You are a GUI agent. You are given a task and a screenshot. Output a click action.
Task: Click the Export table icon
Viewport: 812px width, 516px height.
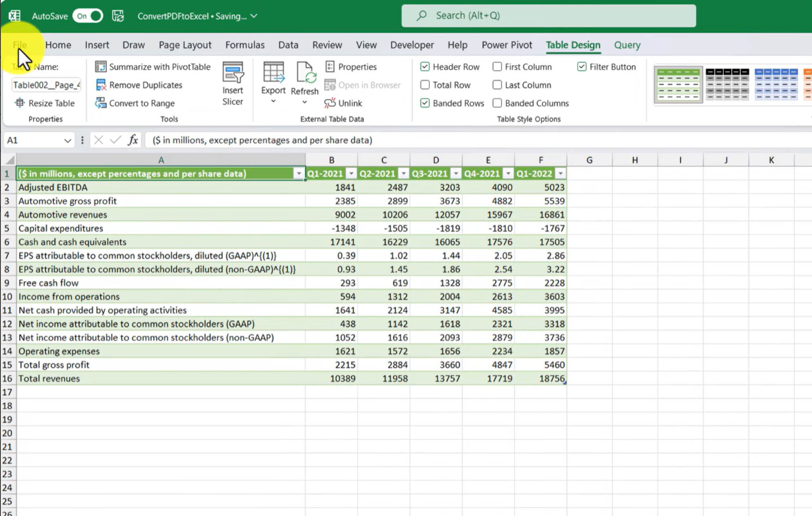point(273,73)
